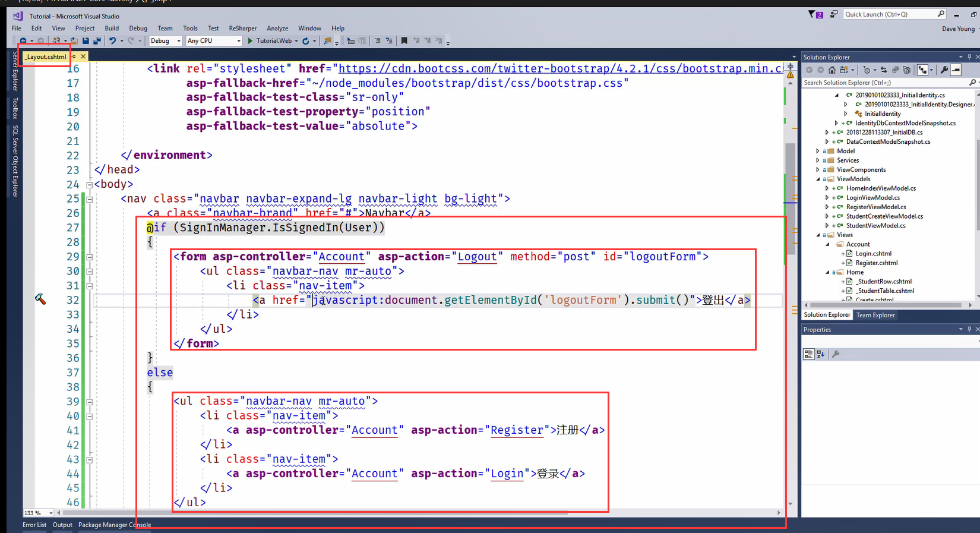
Task: Open the Error List panel
Action: [x=34, y=525]
